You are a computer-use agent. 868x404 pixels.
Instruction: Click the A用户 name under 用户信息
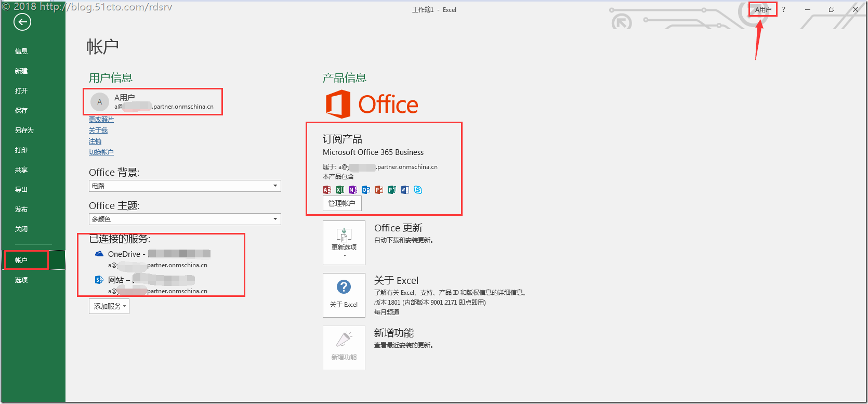(125, 97)
